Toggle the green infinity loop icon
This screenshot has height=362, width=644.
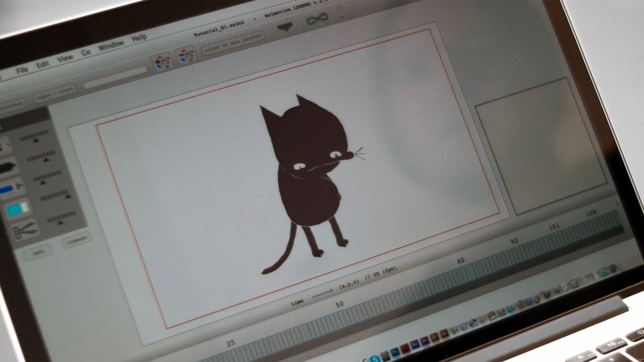coord(317,19)
